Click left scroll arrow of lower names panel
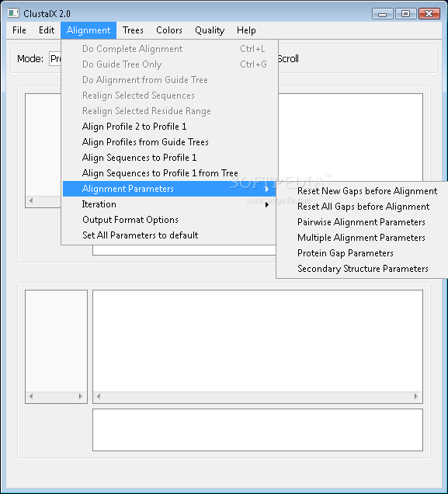This screenshot has width=448, height=494. (31, 396)
